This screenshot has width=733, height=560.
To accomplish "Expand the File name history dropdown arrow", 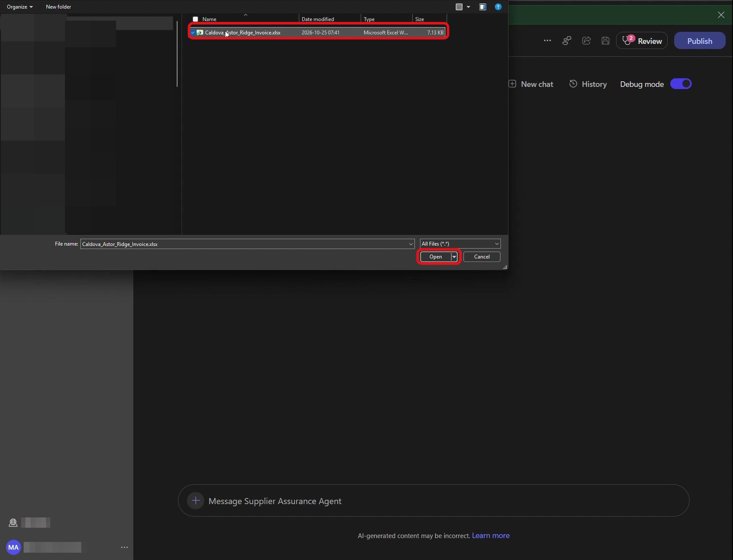I will click(x=411, y=244).
